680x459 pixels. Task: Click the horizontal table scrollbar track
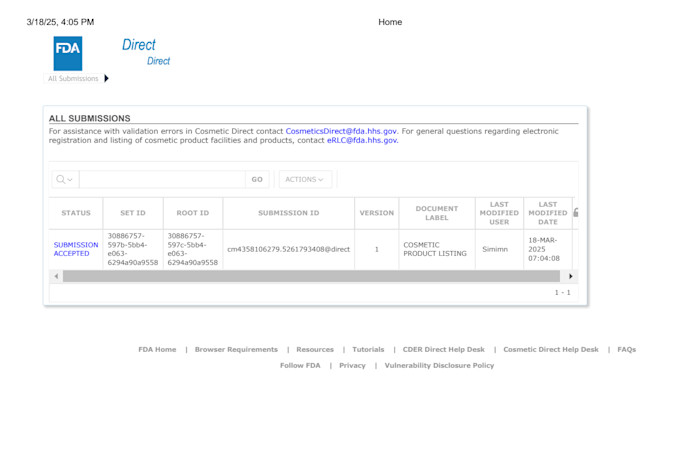click(311, 276)
